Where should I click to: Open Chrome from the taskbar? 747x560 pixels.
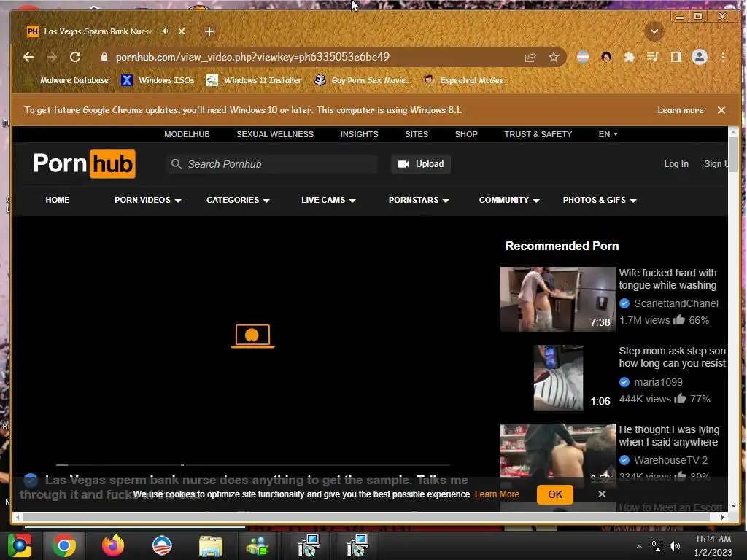(x=64, y=545)
